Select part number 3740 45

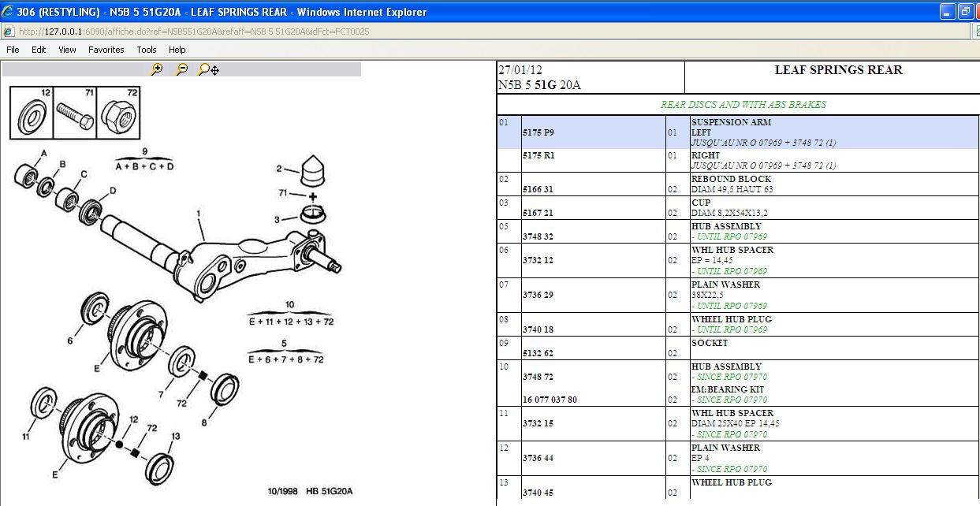click(538, 493)
